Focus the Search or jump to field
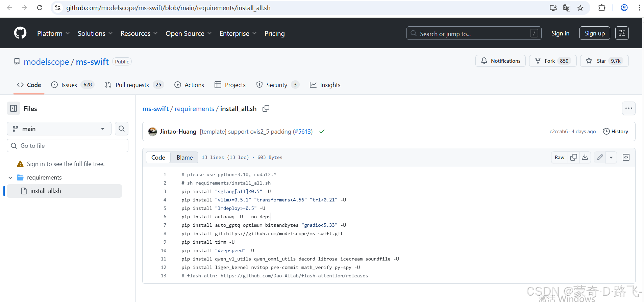 [474, 33]
